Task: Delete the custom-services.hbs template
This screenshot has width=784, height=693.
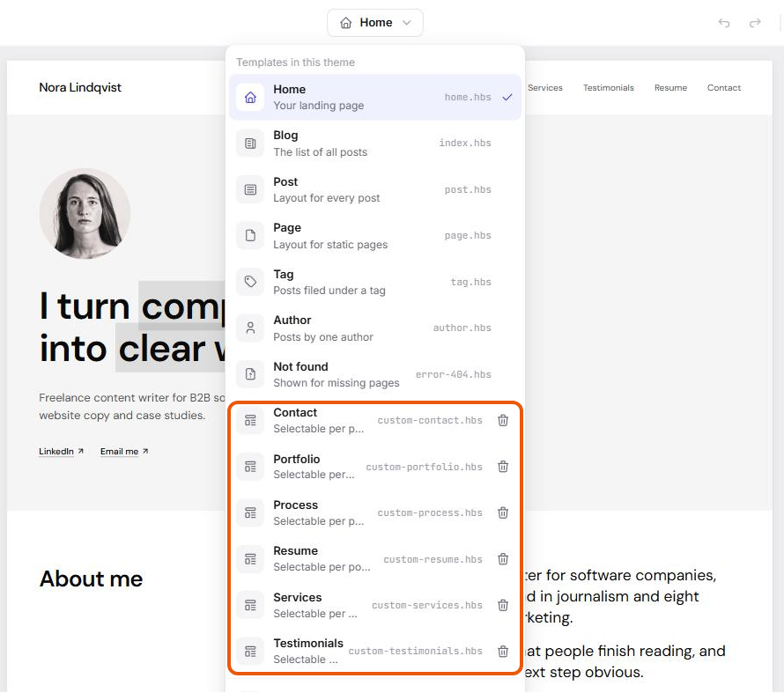Action: (503, 606)
